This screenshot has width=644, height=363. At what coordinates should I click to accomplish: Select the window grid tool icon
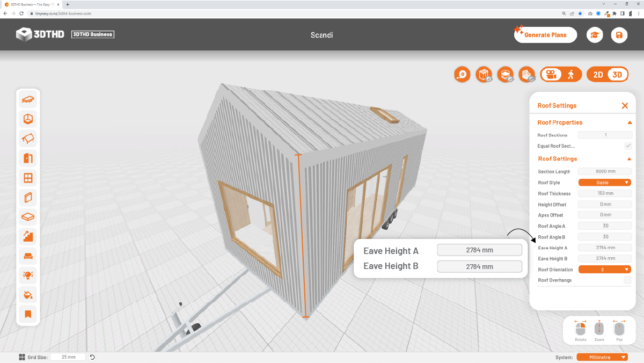pyautogui.click(x=28, y=178)
